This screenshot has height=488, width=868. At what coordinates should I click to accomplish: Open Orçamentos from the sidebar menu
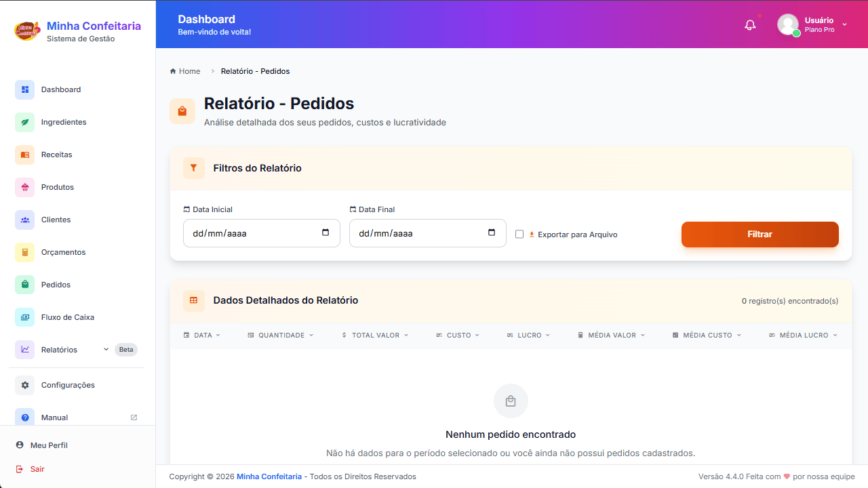[63, 252]
